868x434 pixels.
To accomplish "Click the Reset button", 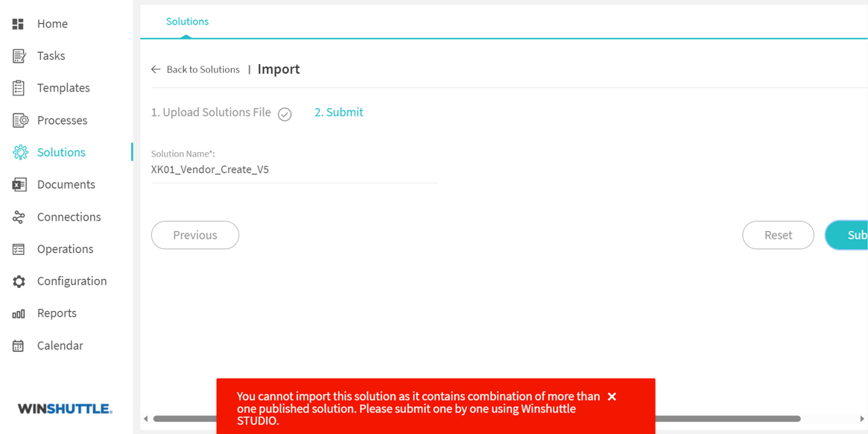I will [x=779, y=235].
